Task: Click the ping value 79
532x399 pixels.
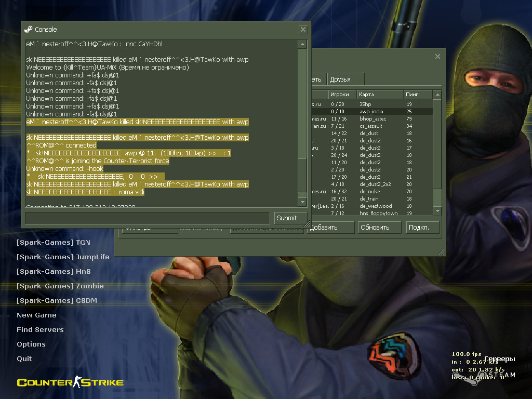Action: click(409, 119)
